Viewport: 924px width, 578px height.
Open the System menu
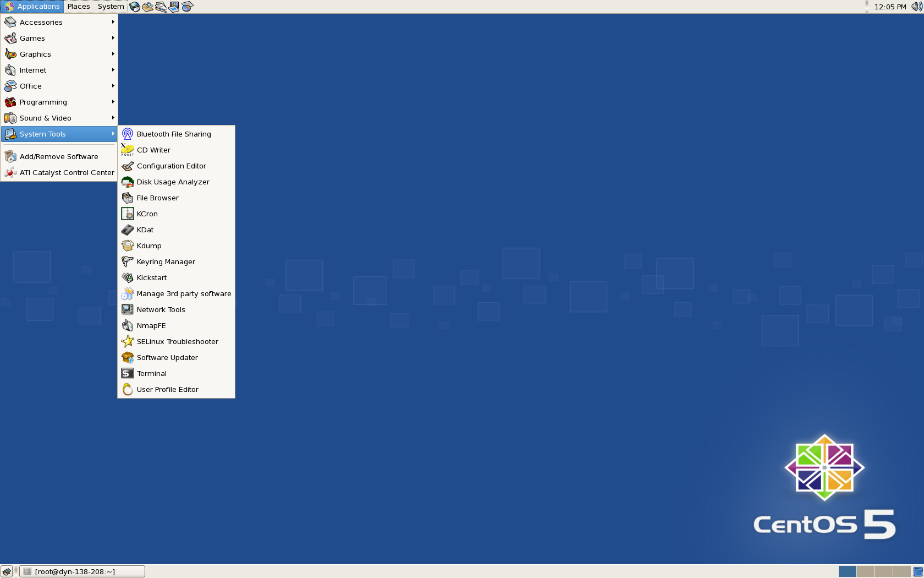pyautogui.click(x=111, y=7)
